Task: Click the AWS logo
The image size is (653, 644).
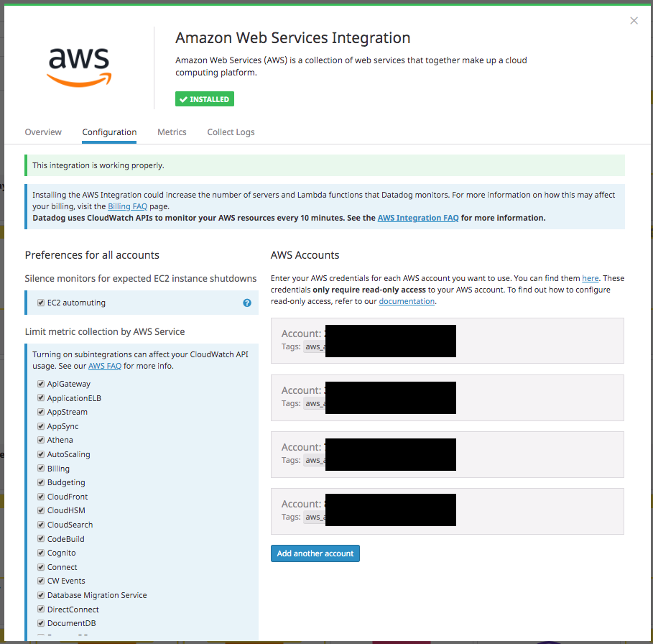Action: click(x=79, y=68)
